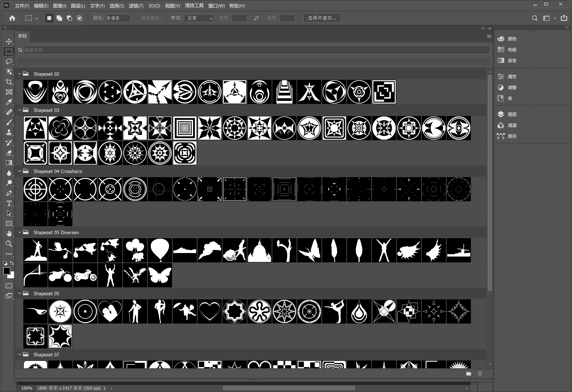Select the Move tool

pos(9,41)
